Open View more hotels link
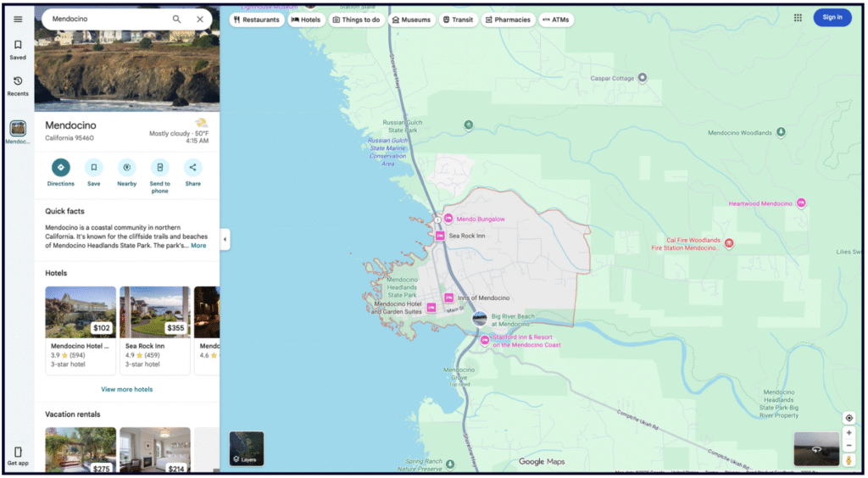The image size is (868, 478). tap(127, 389)
